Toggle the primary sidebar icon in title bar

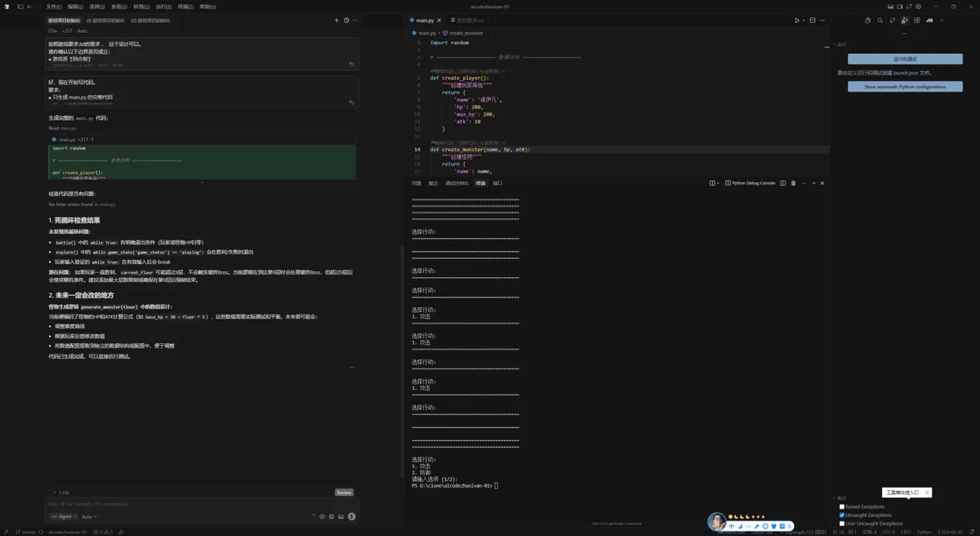(20, 6)
